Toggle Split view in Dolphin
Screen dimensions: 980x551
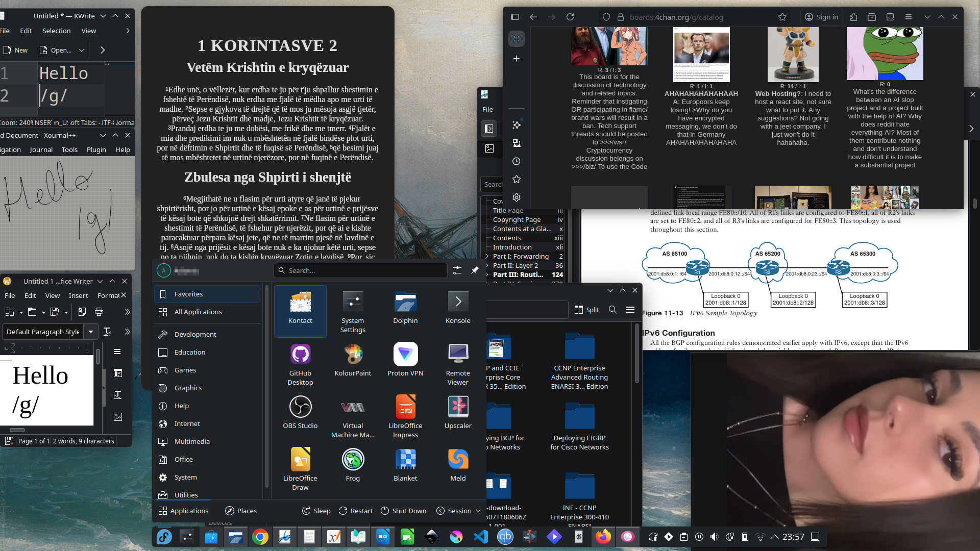click(587, 310)
